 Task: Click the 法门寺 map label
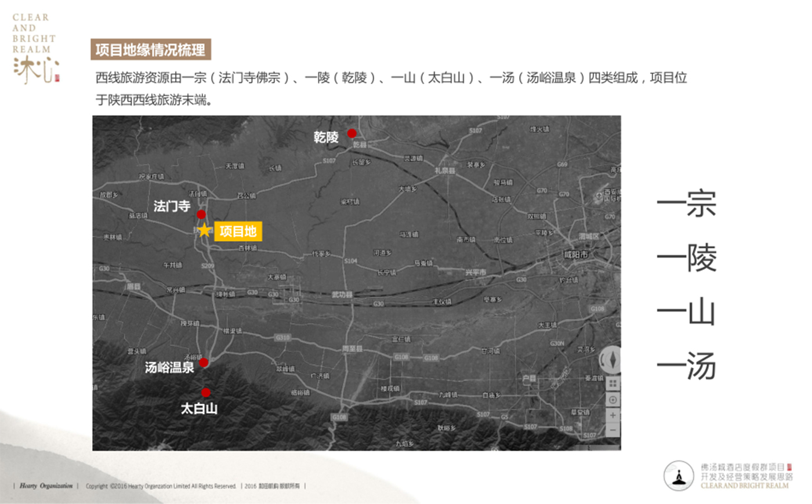click(172, 206)
